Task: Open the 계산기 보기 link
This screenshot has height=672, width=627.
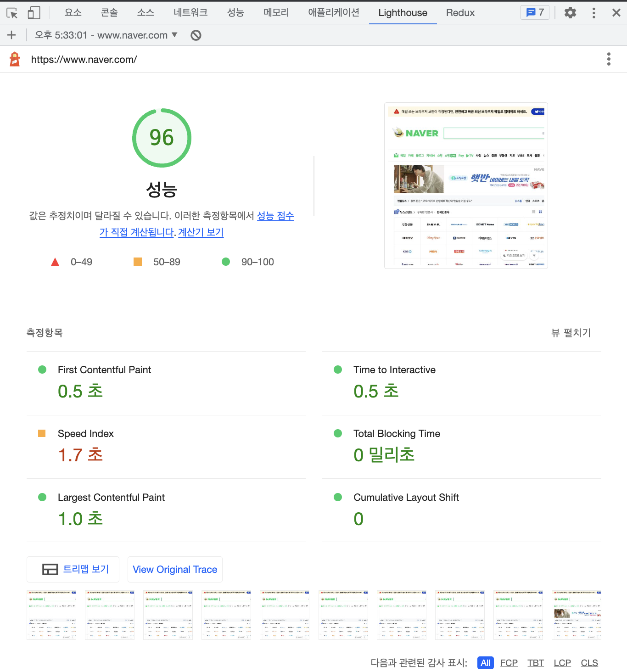Action: [201, 232]
